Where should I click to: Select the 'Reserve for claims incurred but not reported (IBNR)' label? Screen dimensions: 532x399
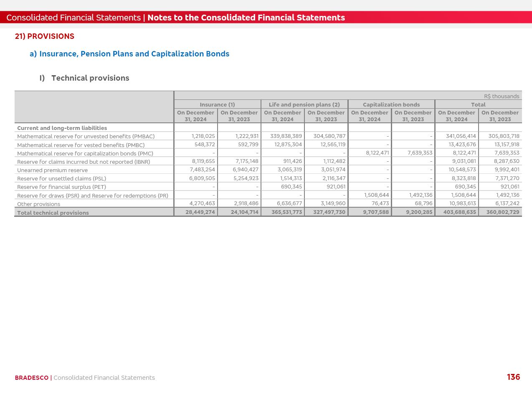tap(84, 162)
